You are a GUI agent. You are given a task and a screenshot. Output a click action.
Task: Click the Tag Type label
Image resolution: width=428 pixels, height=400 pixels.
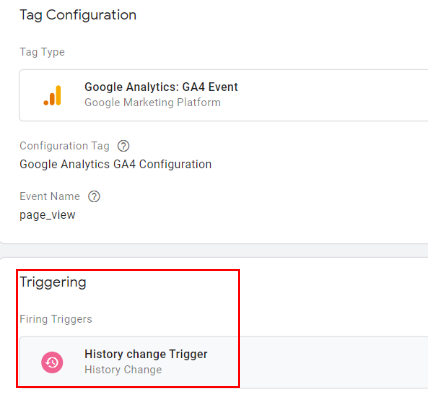pyautogui.click(x=42, y=52)
